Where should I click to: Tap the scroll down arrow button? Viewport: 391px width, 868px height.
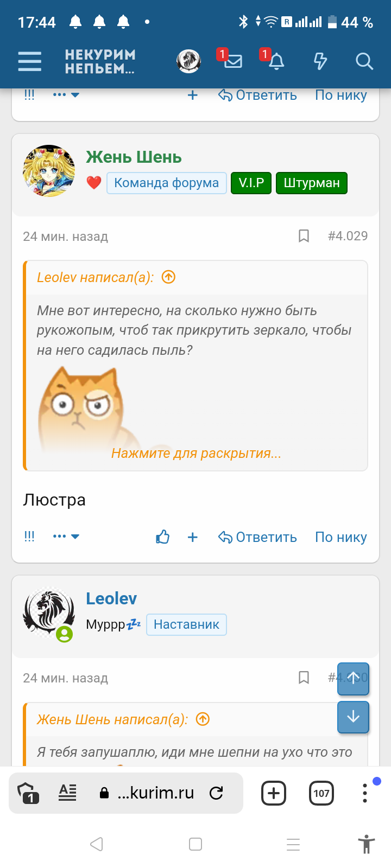pyautogui.click(x=353, y=717)
